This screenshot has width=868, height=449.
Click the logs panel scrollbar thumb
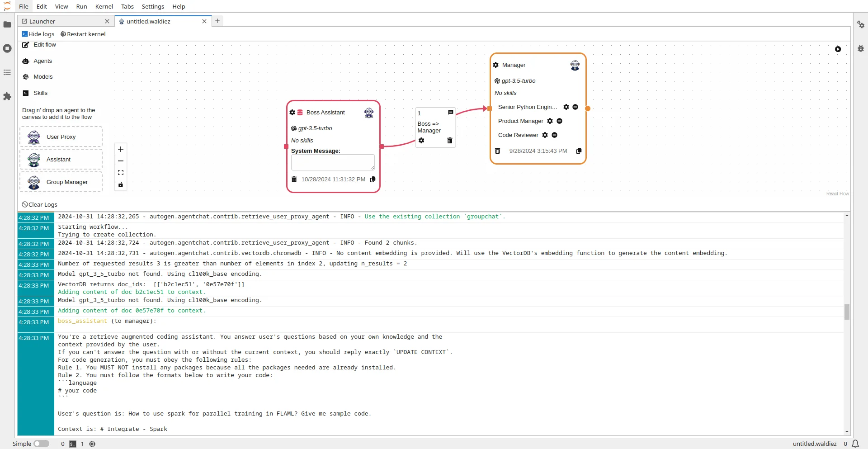point(847,312)
